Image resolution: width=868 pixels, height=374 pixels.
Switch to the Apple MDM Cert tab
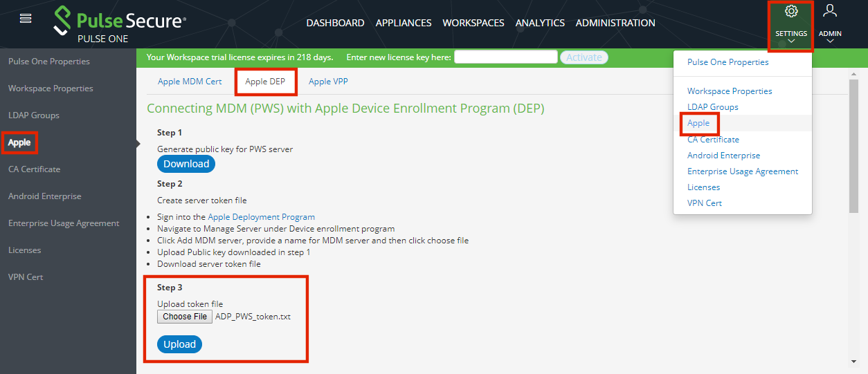click(190, 82)
